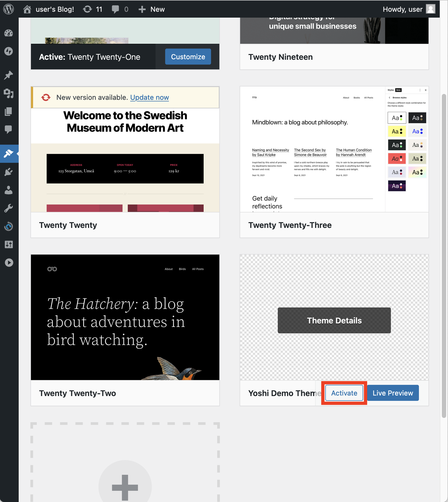
Task: Click the Twenty Twenty-Two theme name
Action: point(77,393)
